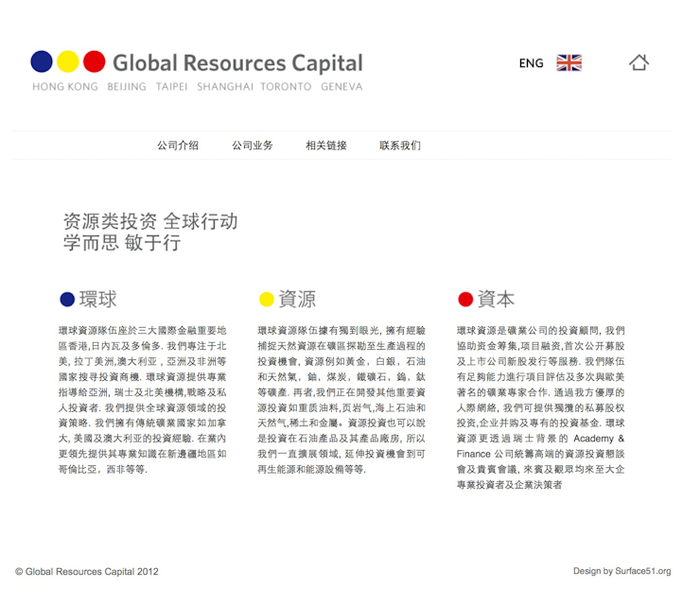Open the 公司业务 menu item

(x=253, y=146)
